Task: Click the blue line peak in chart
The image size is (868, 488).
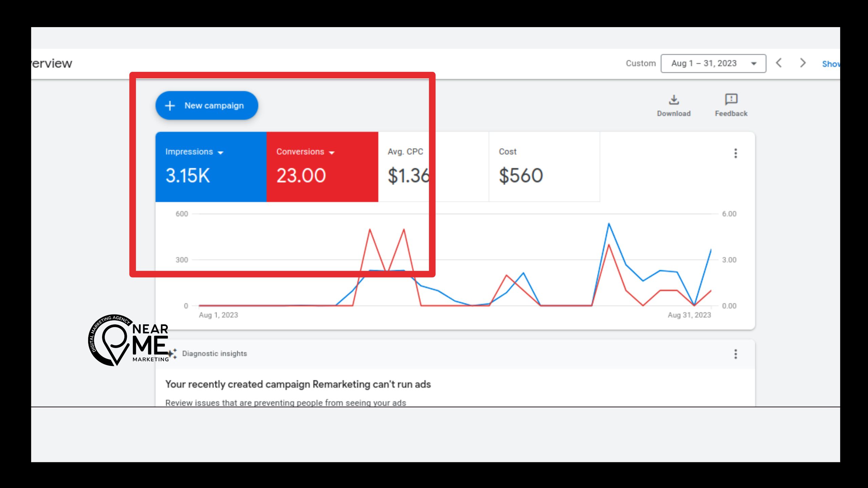Action: tap(609, 224)
